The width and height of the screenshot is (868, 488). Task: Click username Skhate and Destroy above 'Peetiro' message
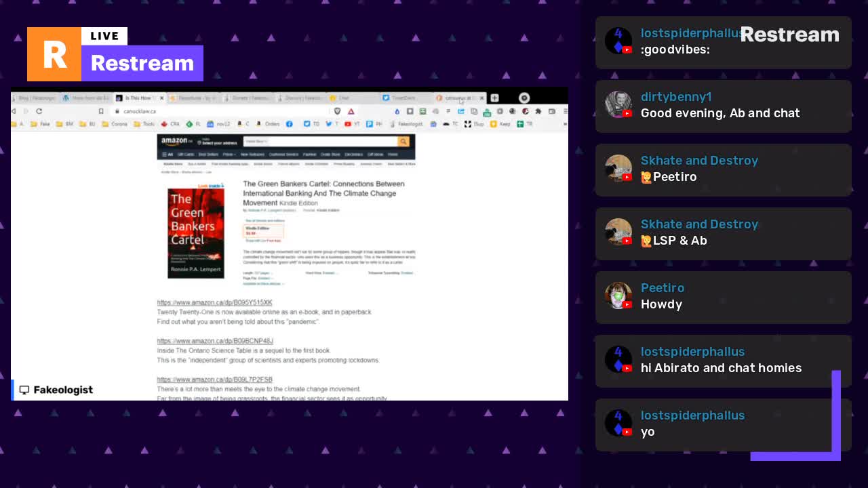[699, 161]
